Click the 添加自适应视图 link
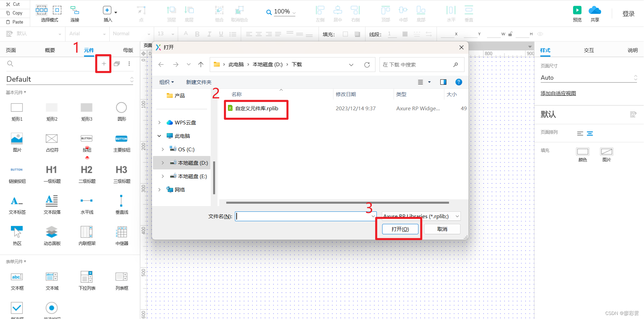The width and height of the screenshot is (644, 319). pyautogui.click(x=558, y=93)
